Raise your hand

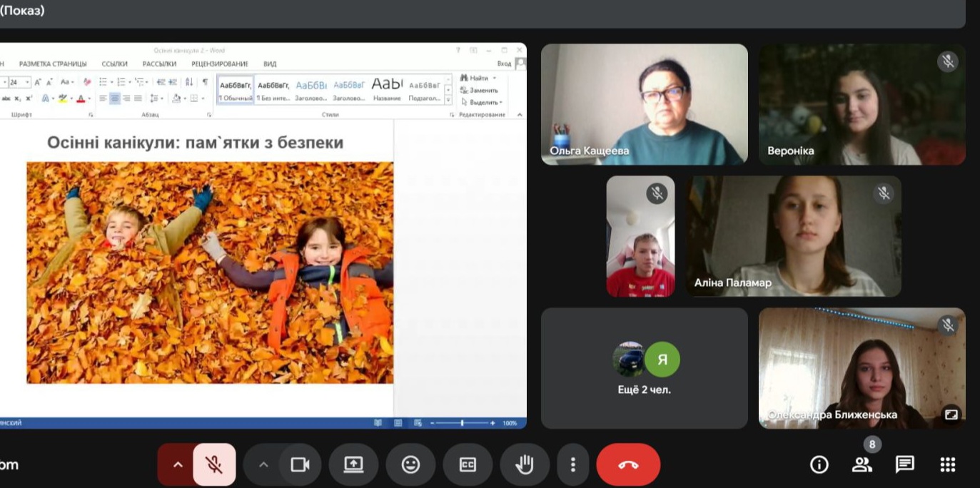525,465
